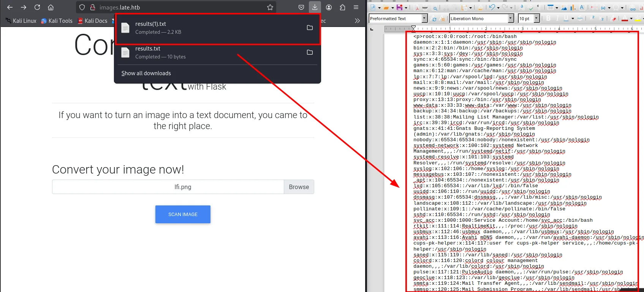The image size is (644, 292).
Task: Toggle Strikethrough in Writer
Action: (x=580, y=19)
